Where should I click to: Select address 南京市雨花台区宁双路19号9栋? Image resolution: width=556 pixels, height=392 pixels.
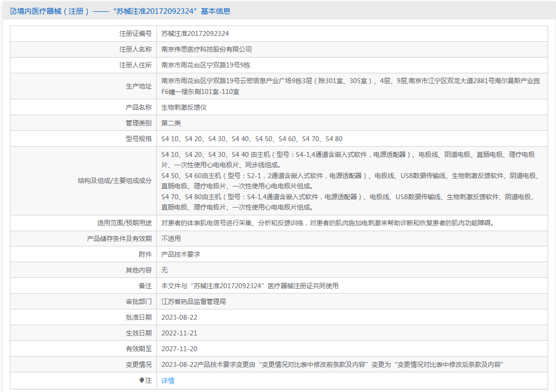tap(206, 65)
